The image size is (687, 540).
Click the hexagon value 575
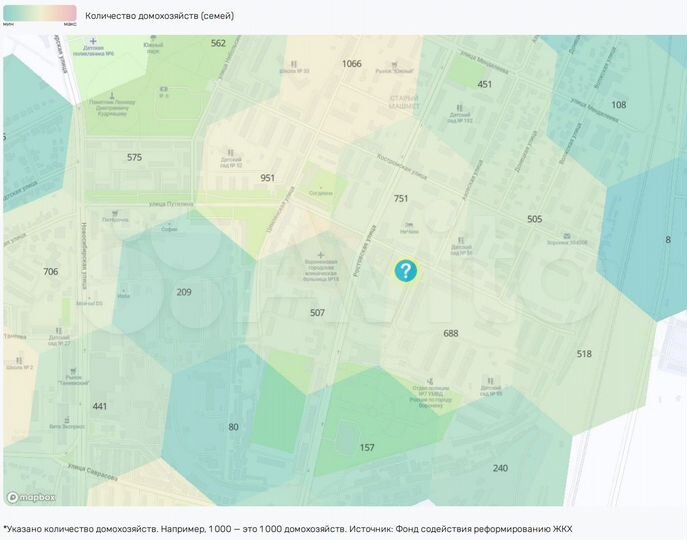pos(135,157)
